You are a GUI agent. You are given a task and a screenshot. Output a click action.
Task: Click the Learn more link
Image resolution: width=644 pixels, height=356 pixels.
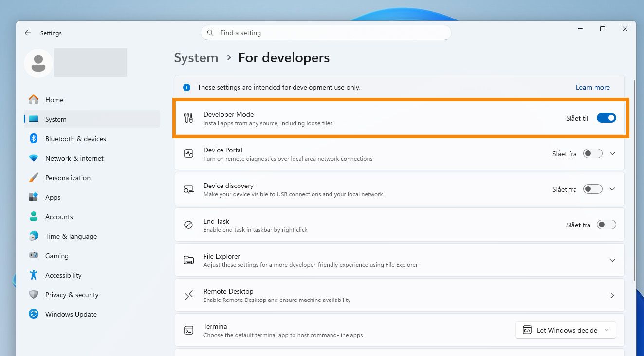tap(592, 87)
